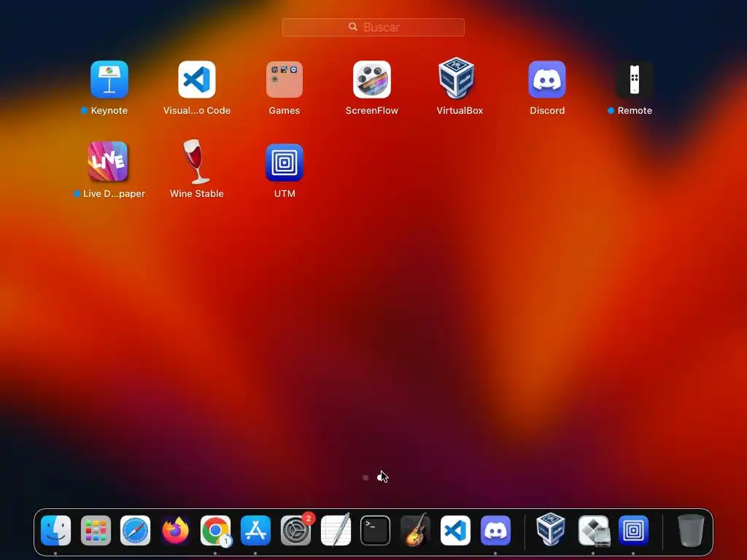This screenshot has width=747, height=560.
Task: Open Terminal from the Dock
Action: (x=376, y=531)
